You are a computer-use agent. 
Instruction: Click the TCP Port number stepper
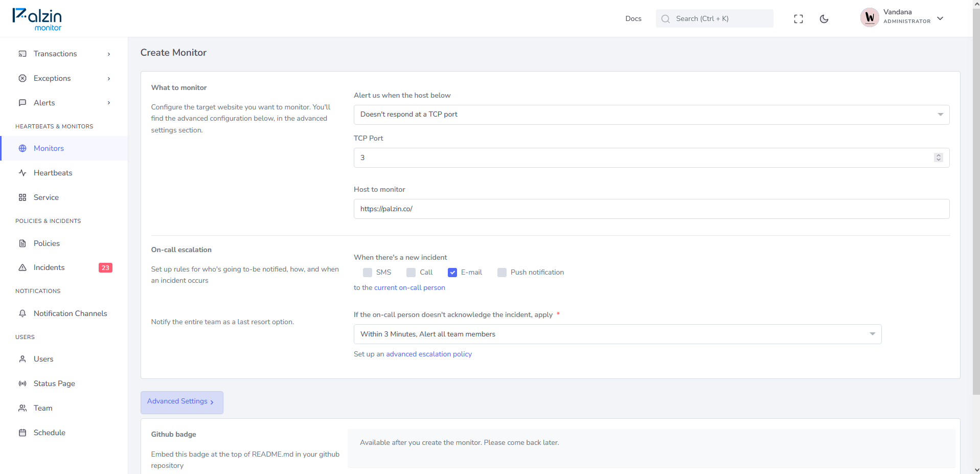pyautogui.click(x=939, y=157)
